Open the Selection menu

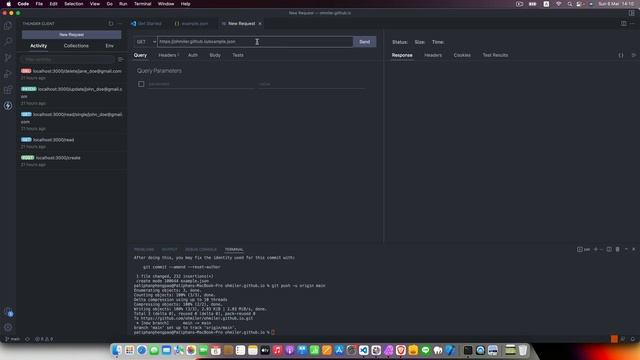pos(73,4)
